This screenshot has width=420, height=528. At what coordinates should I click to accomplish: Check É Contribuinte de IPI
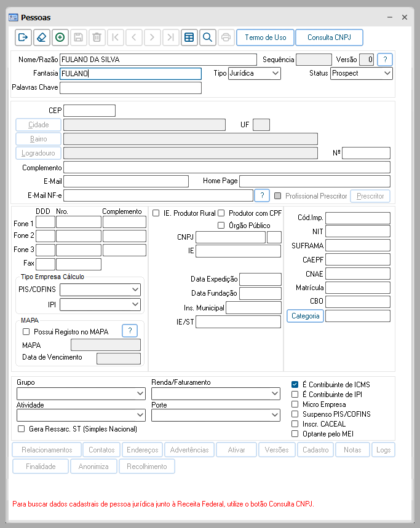[295, 395]
